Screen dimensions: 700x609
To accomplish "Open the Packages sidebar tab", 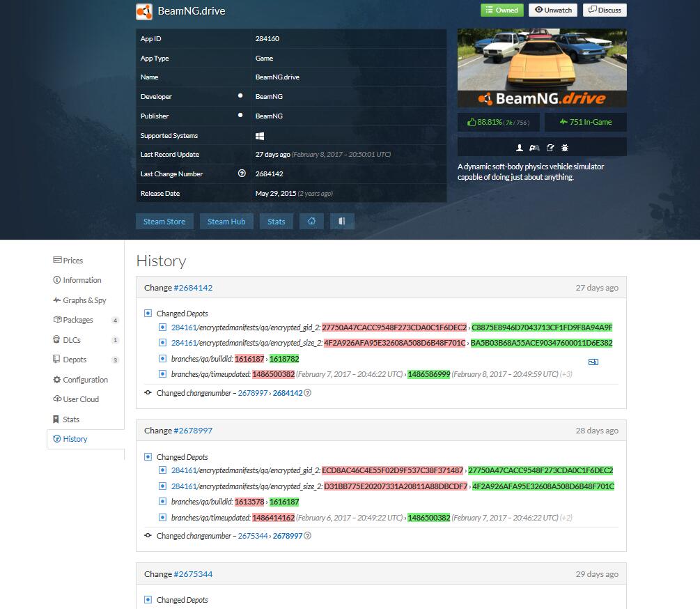I will pos(85,320).
